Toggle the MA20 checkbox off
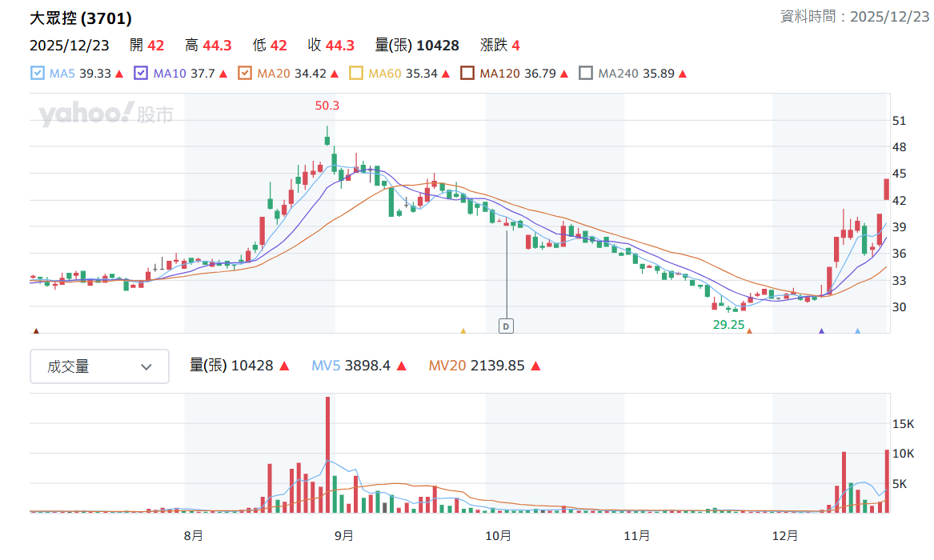The image size is (934, 560). point(244,73)
